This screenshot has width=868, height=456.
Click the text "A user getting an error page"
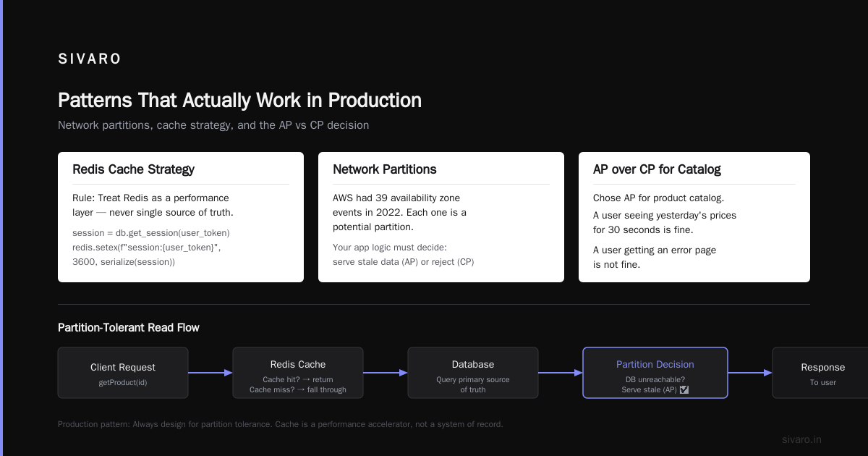click(x=655, y=250)
